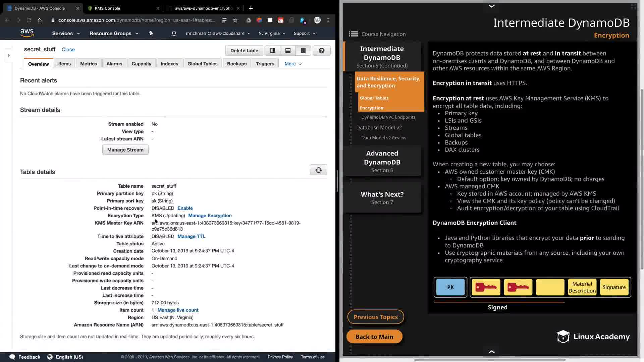The height and width of the screenshot is (362, 644).
Task: Switch to the Items tab
Action: 64,64
